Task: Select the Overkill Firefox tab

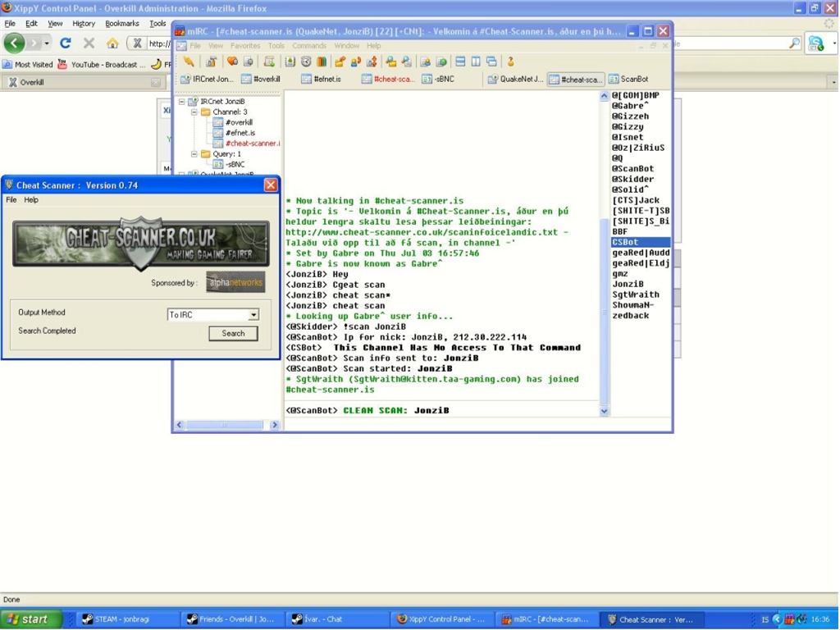Action: coord(83,82)
